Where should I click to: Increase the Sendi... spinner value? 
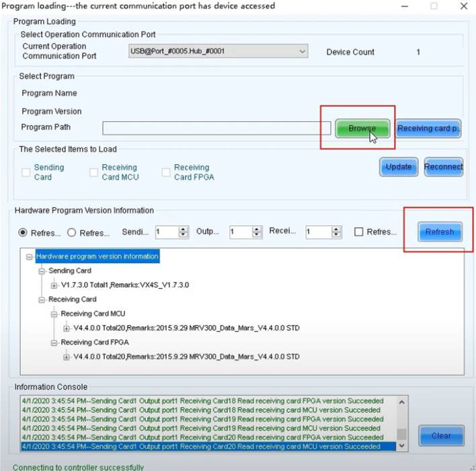click(x=184, y=229)
